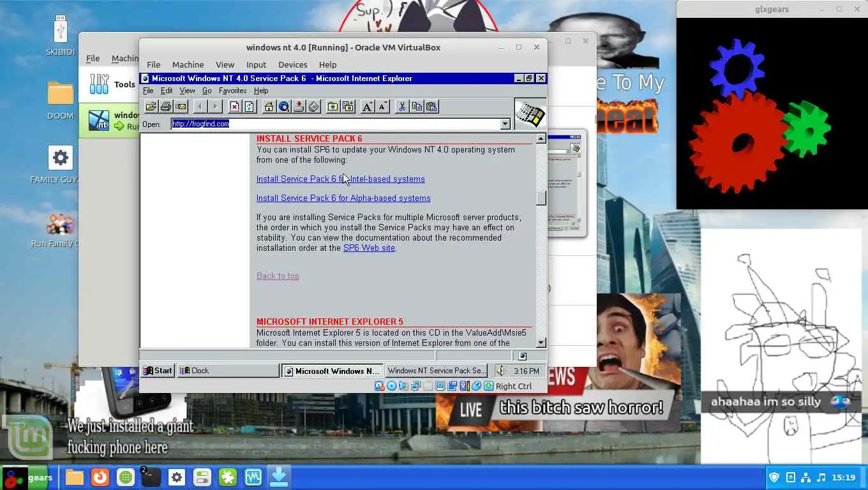868x490 pixels.
Task: Go to start page via Home icon
Action: point(269,107)
